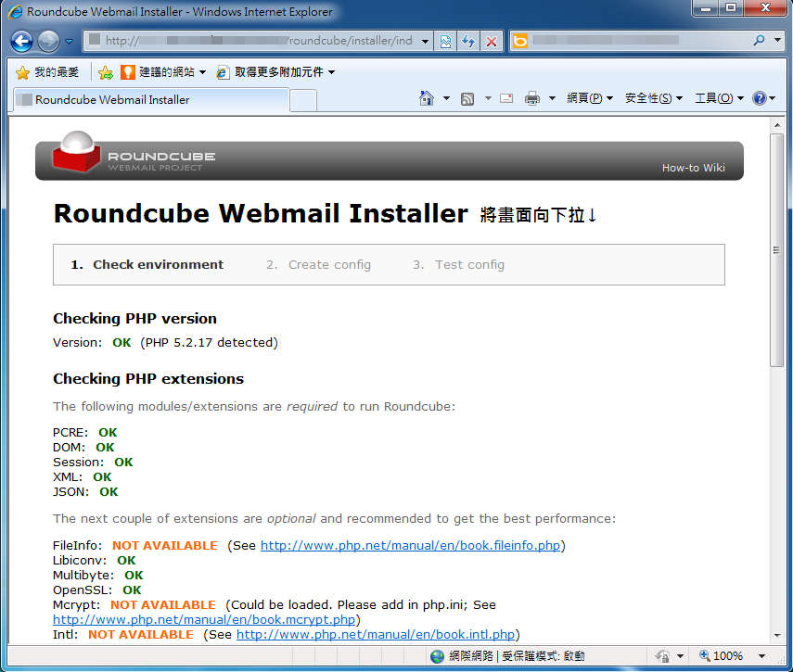The height and width of the screenshot is (672, 793).
Task: Expand the Feeds dropdown arrow
Action: (x=488, y=98)
